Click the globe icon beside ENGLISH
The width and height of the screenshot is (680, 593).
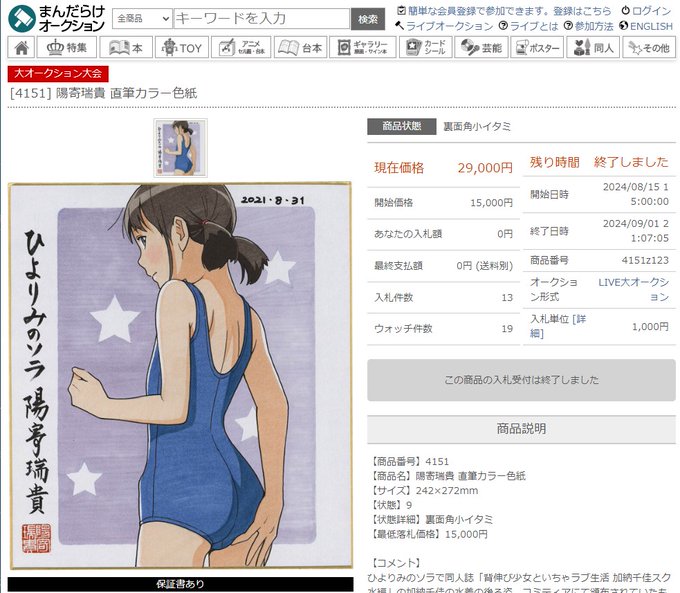tap(624, 26)
